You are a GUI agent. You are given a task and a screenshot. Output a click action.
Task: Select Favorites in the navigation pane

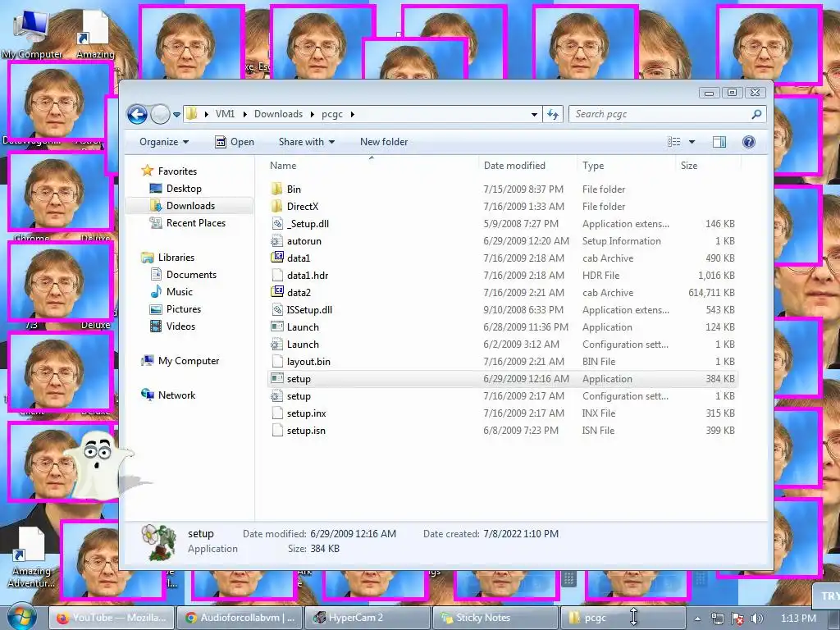177,171
